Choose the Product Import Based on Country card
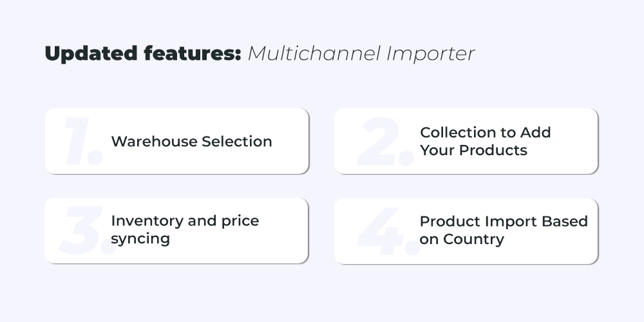This screenshot has height=322, width=644. [466, 231]
